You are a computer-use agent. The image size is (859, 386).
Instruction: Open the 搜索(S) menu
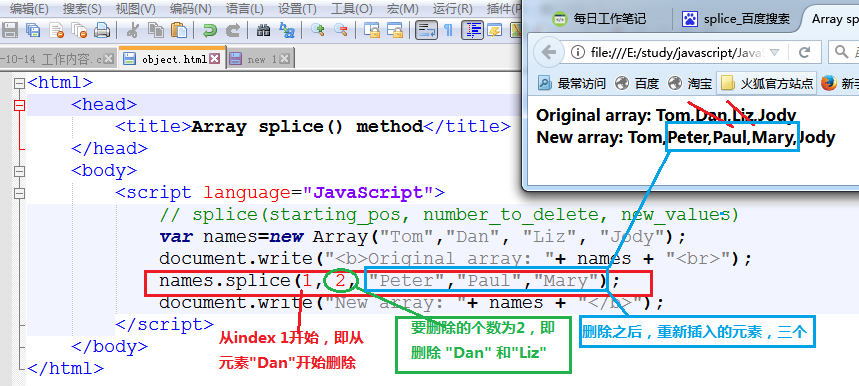click(82, 8)
